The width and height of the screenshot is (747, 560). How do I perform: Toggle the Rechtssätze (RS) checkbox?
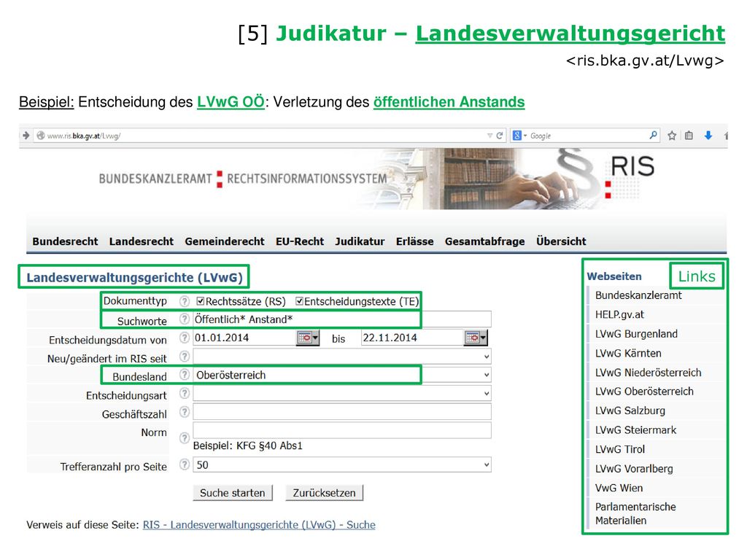click(201, 301)
